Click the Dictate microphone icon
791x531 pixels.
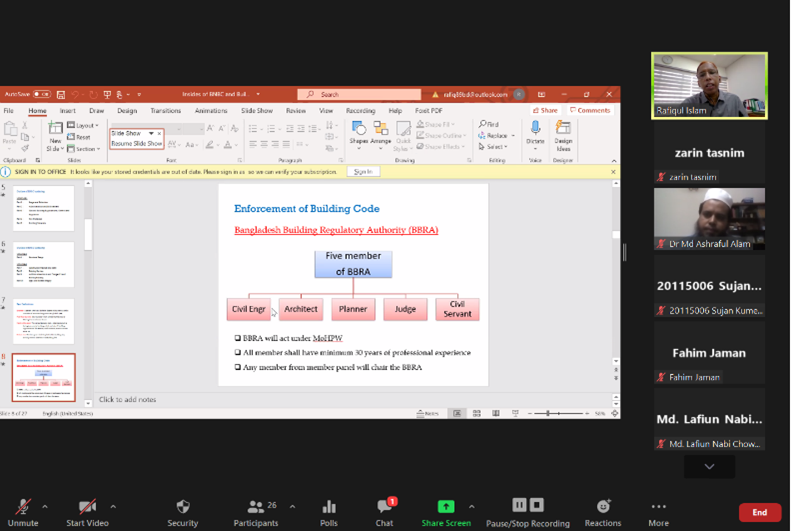click(535, 129)
